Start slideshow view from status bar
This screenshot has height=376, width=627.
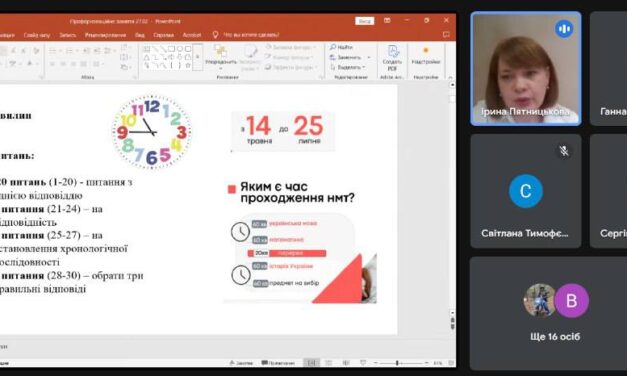tap(363, 363)
